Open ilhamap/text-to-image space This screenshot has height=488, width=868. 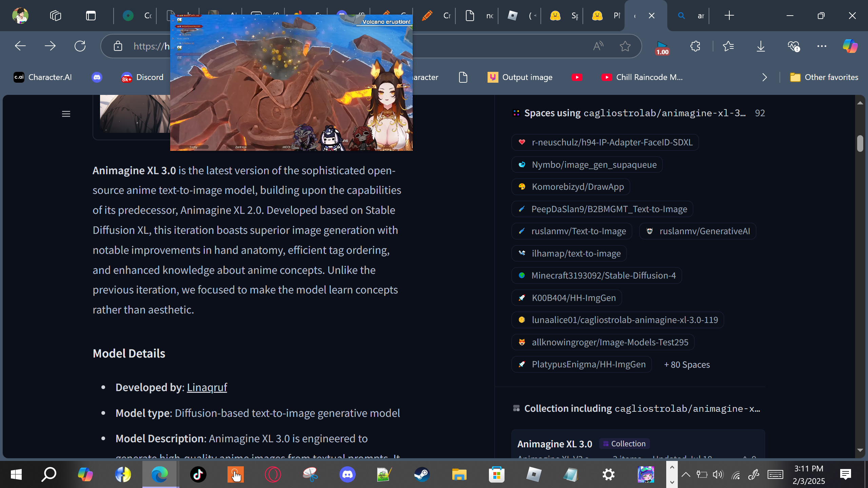click(x=569, y=253)
